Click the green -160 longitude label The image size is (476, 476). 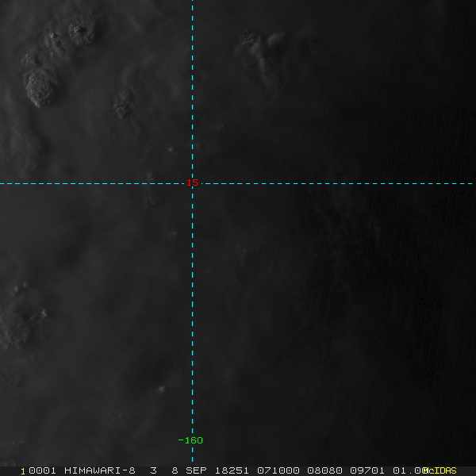coord(190,440)
